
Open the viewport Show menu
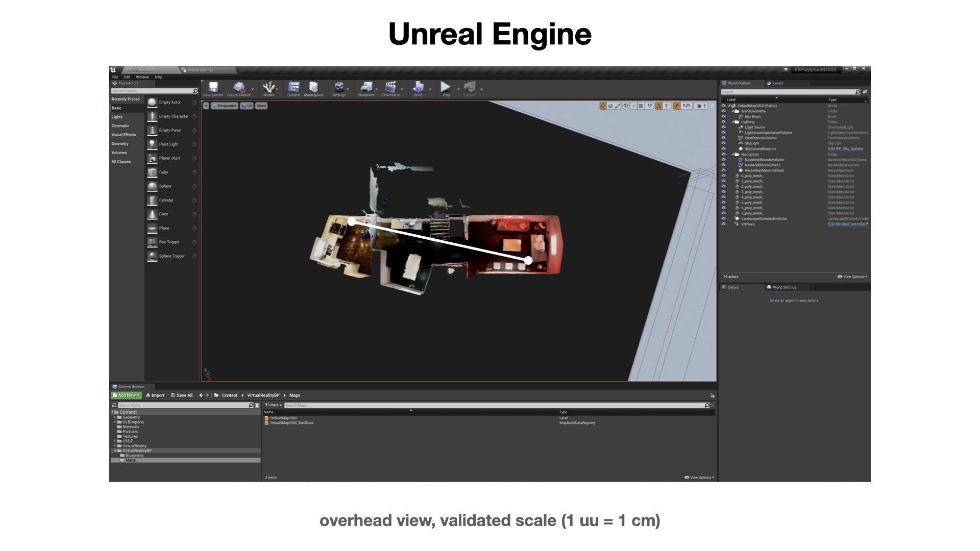(261, 106)
